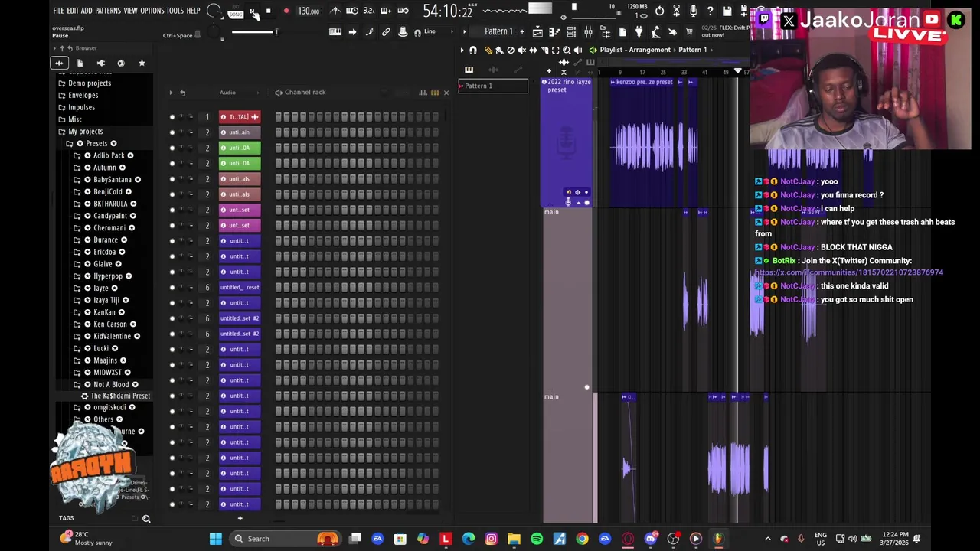Toggle the Pat/Song mode switch
The height and width of the screenshot is (551, 980).
click(236, 11)
